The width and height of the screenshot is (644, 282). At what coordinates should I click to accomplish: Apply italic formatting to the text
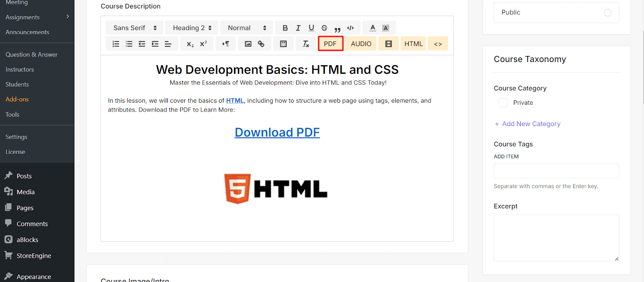pos(298,28)
